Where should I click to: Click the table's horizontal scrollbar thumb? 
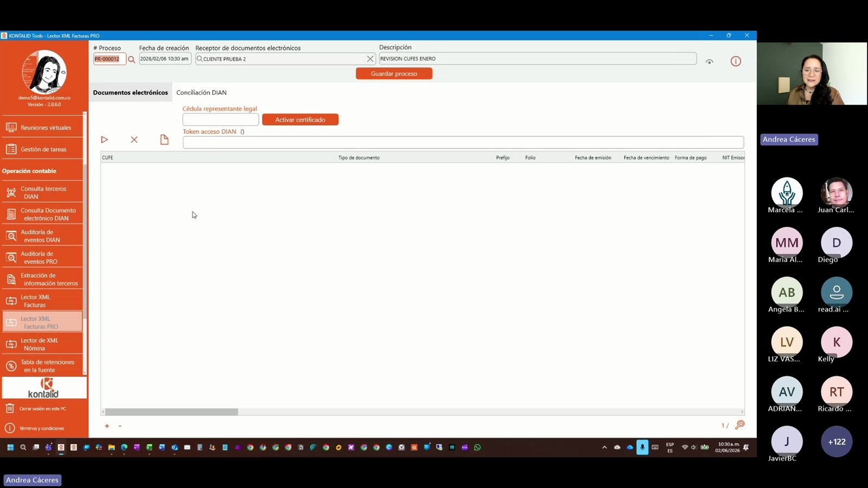(x=171, y=412)
